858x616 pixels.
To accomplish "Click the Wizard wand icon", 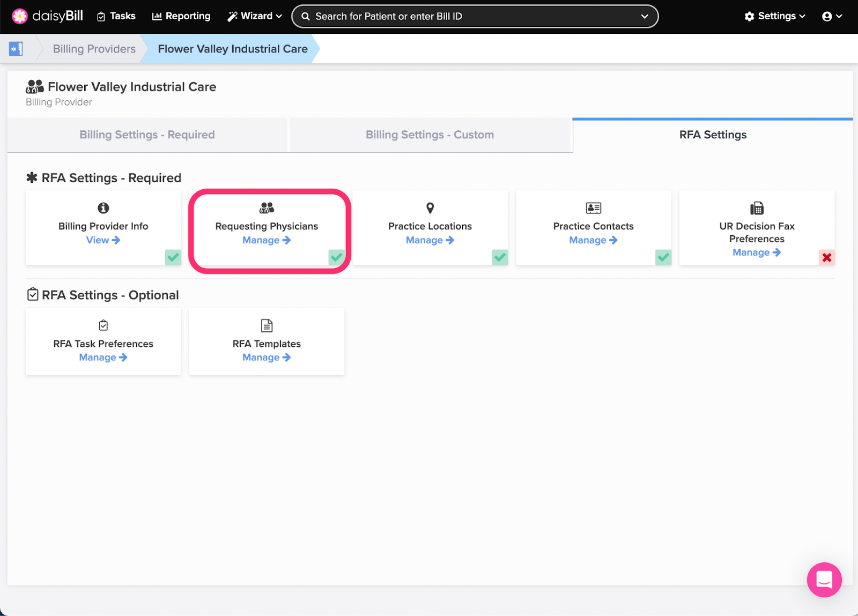I will coord(232,17).
